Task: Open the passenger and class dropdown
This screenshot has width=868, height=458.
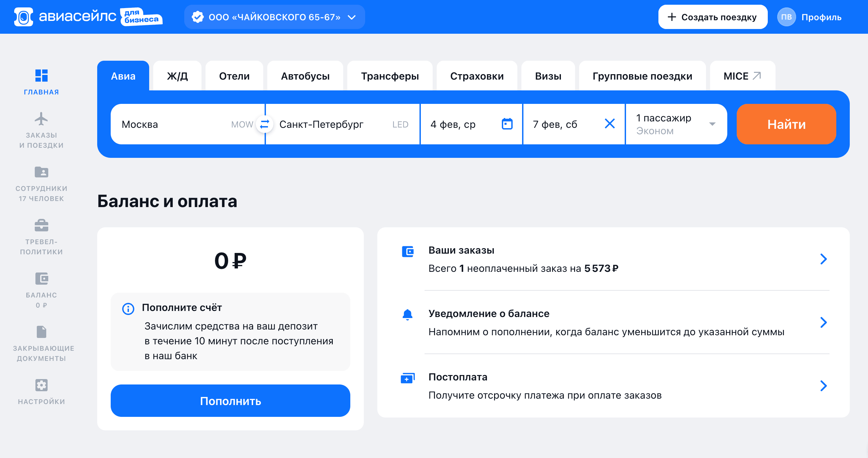Action: [676, 124]
